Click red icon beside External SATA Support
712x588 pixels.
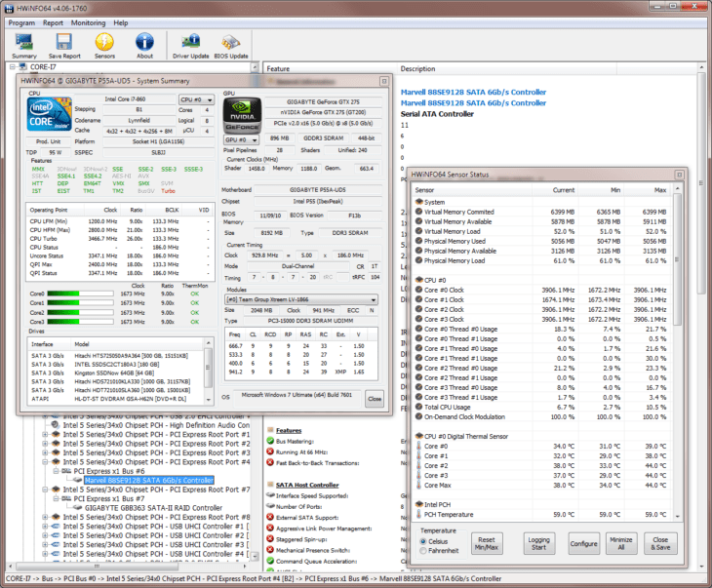coord(270,517)
